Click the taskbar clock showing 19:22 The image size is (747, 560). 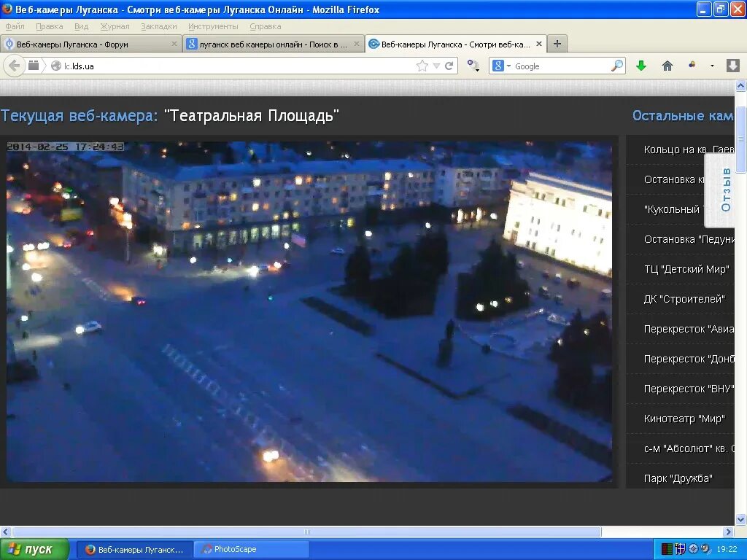[x=727, y=549]
